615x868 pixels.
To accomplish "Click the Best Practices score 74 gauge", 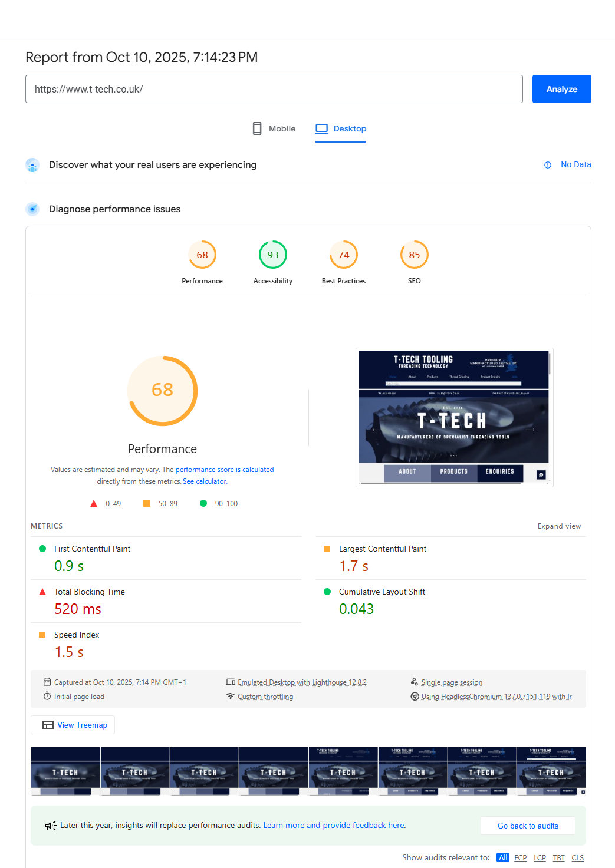I will pyautogui.click(x=344, y=255).
